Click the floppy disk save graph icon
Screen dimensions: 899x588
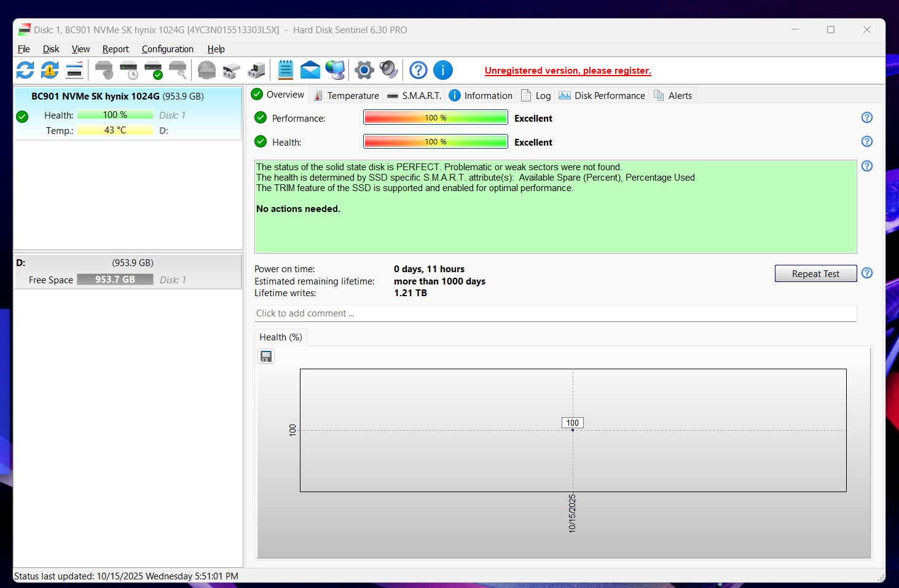tap(266, 356)
